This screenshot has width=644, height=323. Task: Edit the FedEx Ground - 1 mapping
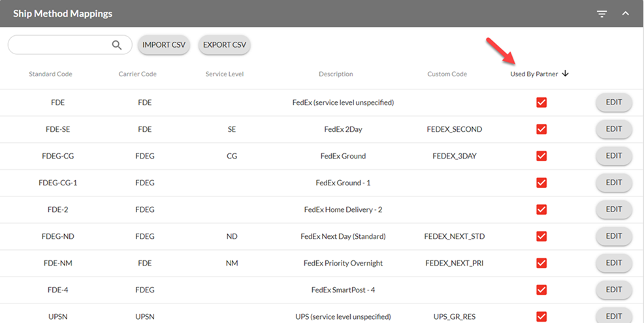[x=613, y=183]
